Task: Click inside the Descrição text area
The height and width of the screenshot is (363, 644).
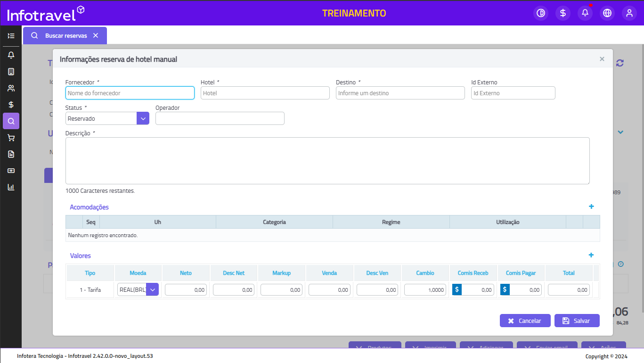Action: [x=327, y=160]
